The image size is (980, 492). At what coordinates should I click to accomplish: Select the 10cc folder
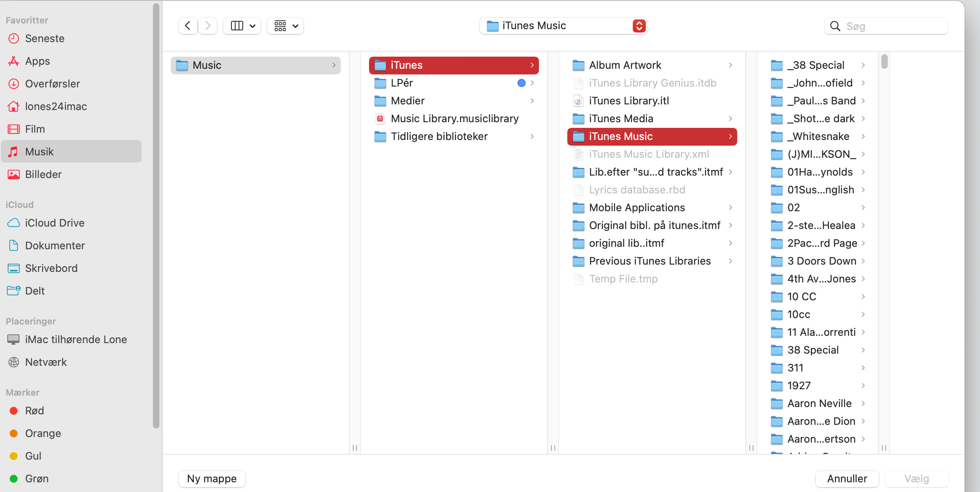click(818, 314)
